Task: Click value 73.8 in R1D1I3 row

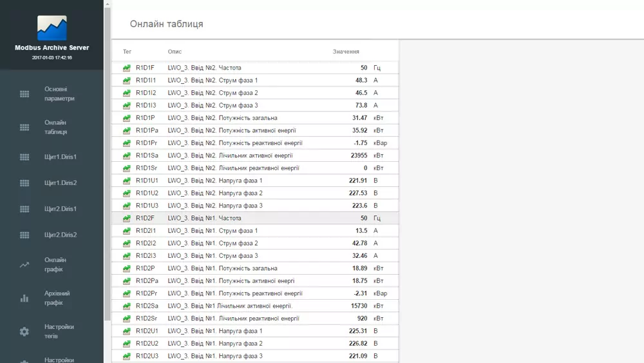Action: [361, 106]
